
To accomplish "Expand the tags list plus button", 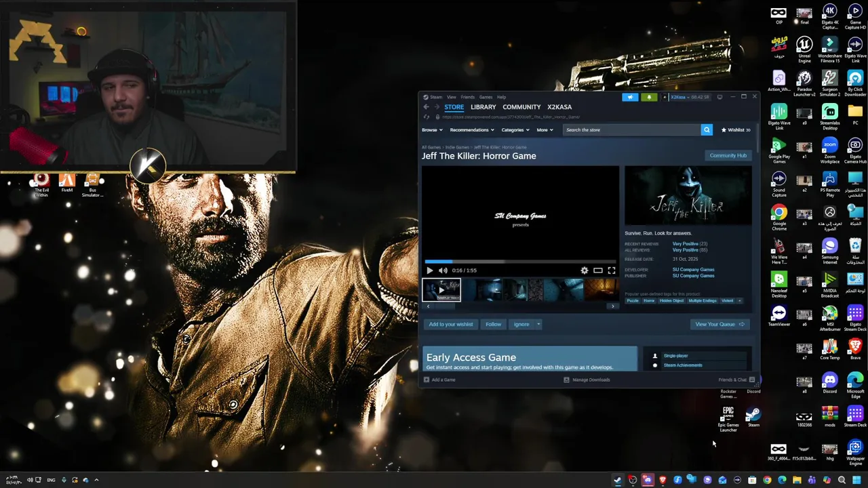I will [x=739, y=300].
